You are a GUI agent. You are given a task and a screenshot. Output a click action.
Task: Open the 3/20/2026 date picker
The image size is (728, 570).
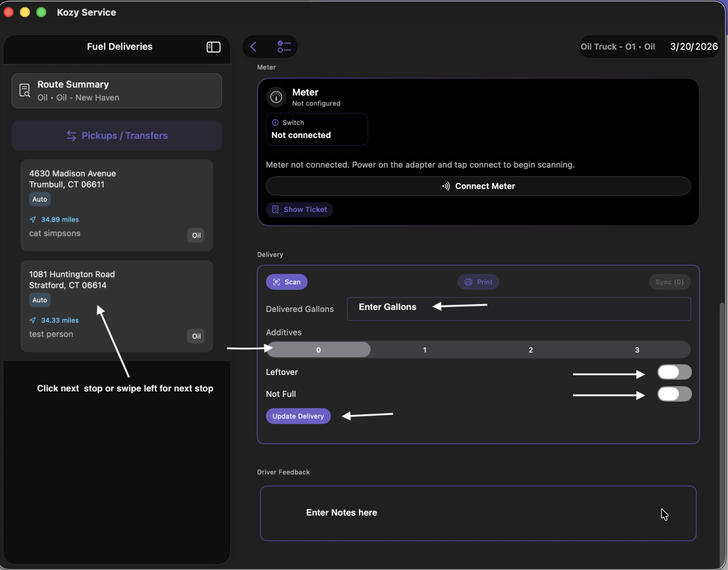[693, 47]
